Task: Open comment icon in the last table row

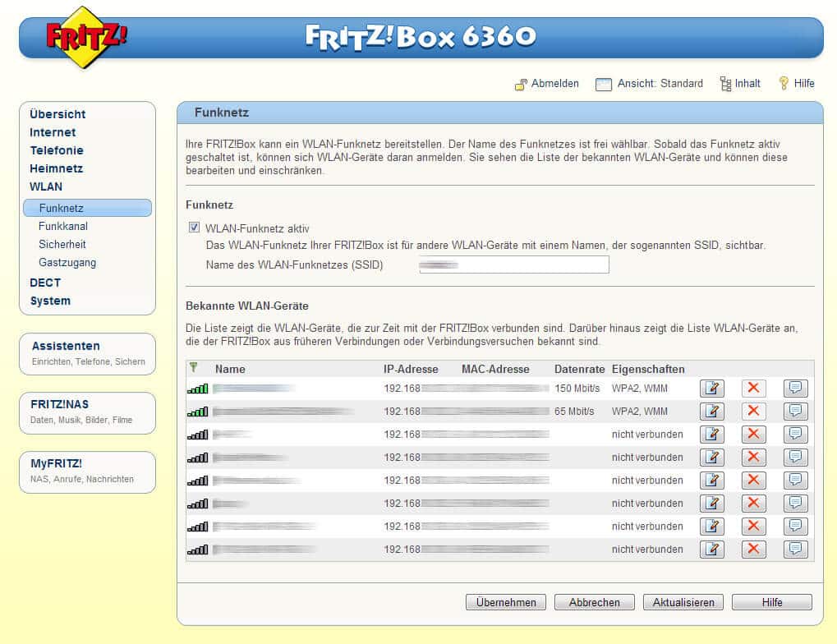Action: 795,549
